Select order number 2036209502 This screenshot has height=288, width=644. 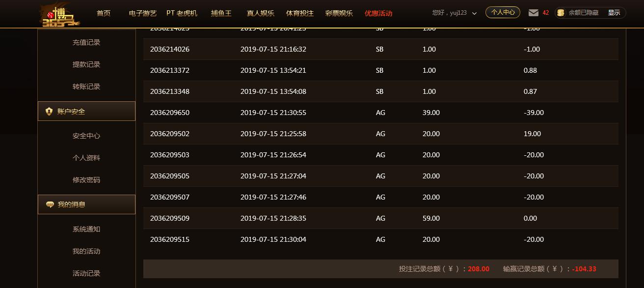click(170, 134)
